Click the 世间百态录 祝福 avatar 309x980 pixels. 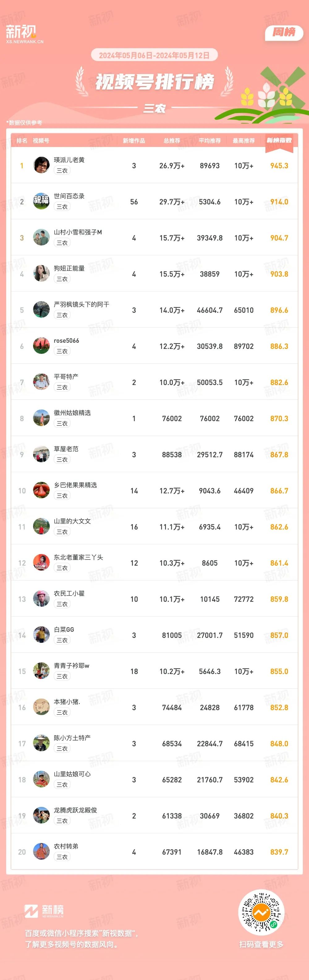click(41, 201)
